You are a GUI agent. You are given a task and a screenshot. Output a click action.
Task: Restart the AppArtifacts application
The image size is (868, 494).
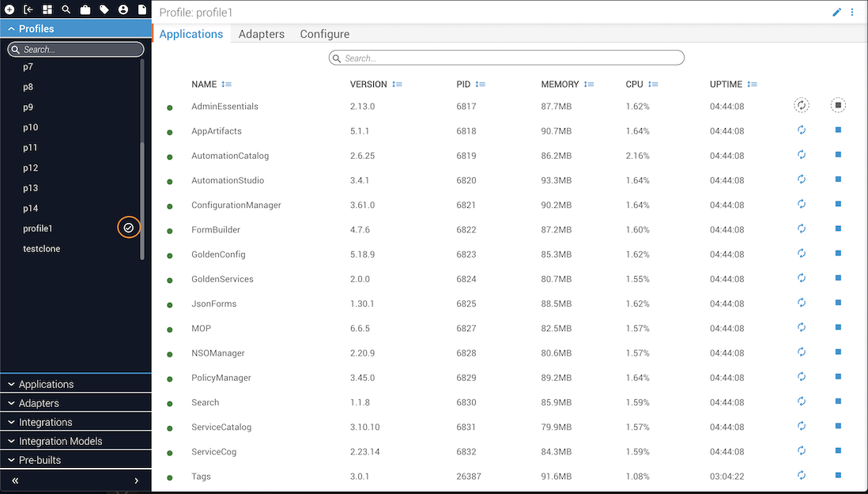(801, 130)
